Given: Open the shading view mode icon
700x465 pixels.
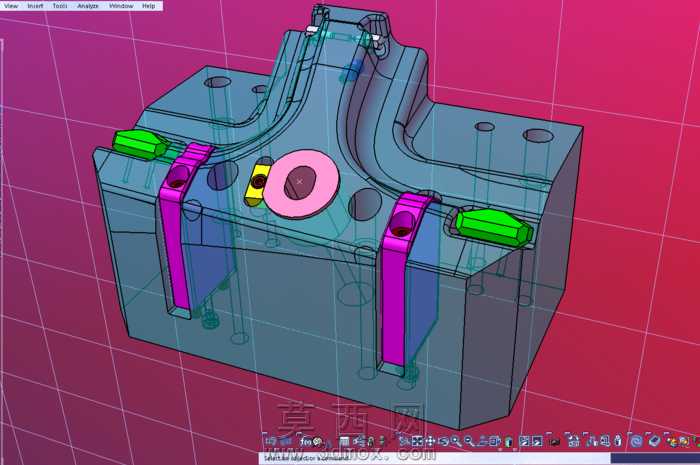Looking at the screenshot, I should click(508, 442).
